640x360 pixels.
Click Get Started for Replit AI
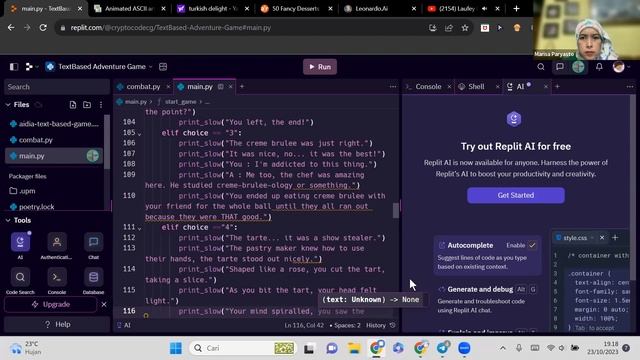click(x=516, y=196)
